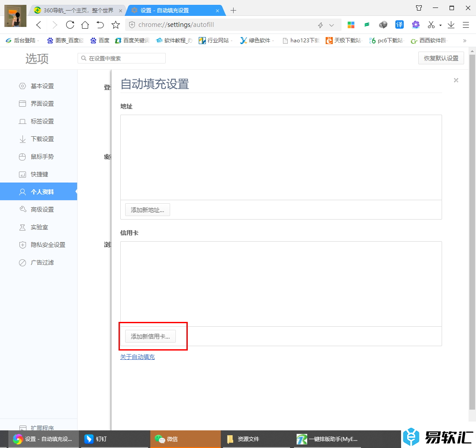Viewport: 476px width, 448px height.
Task: Open the skin changer shirt icon
Action: [x=419, y=8]
